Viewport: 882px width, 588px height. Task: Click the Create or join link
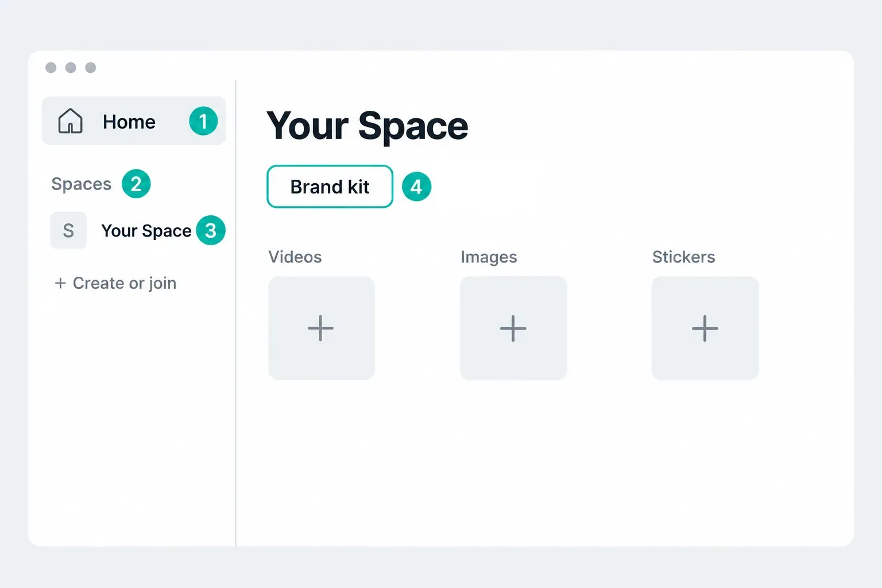(115, 283)
